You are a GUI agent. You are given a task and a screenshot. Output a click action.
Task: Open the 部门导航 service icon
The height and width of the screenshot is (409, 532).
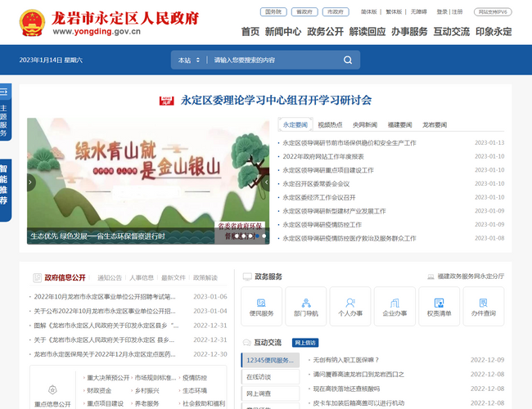(x=306, y=306)
